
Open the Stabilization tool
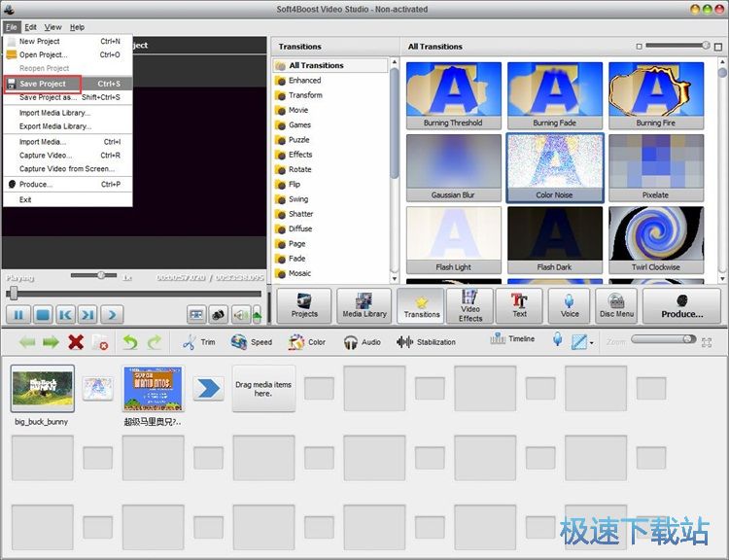click(426, 342)
